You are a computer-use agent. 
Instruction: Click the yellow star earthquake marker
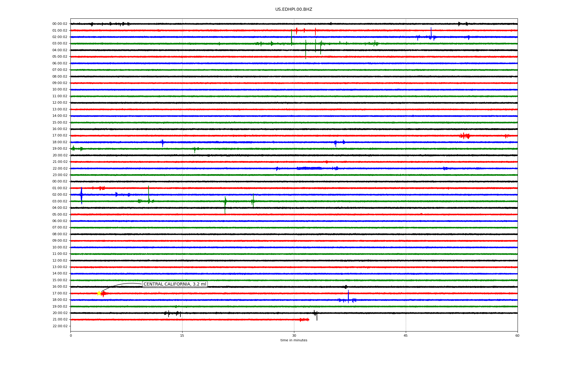pos(99,293)
